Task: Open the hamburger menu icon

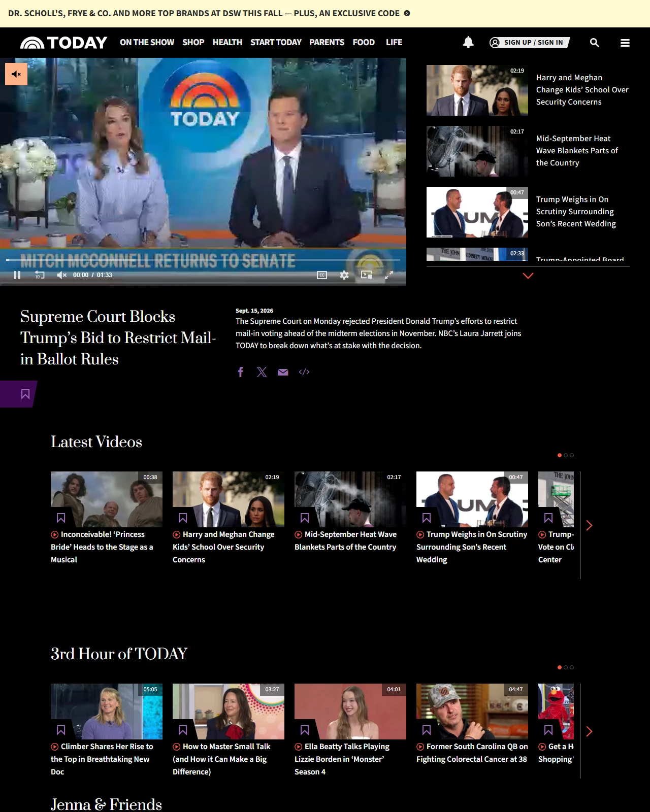Action: click(625, 43)
